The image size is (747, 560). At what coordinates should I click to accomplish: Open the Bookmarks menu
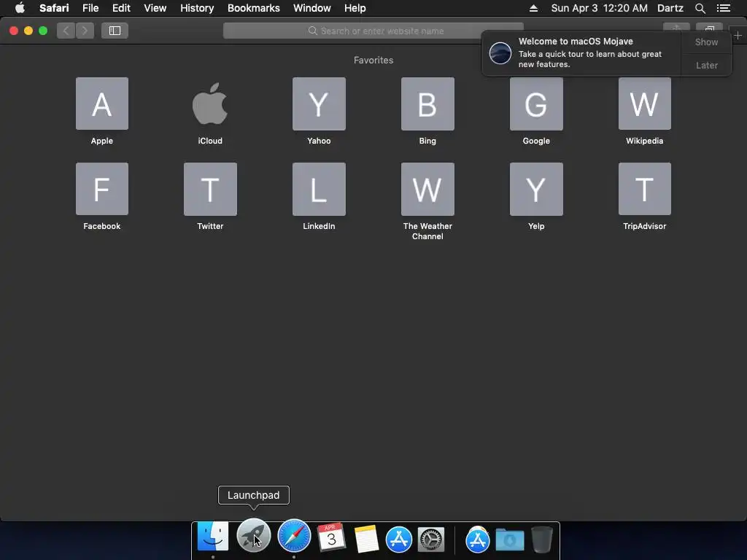pos(253,8)
